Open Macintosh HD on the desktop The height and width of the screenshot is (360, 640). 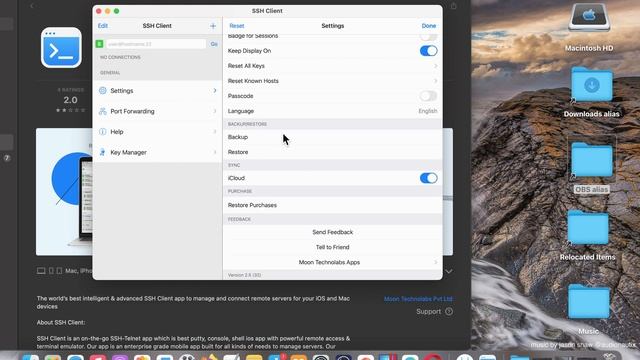[589, 17]
